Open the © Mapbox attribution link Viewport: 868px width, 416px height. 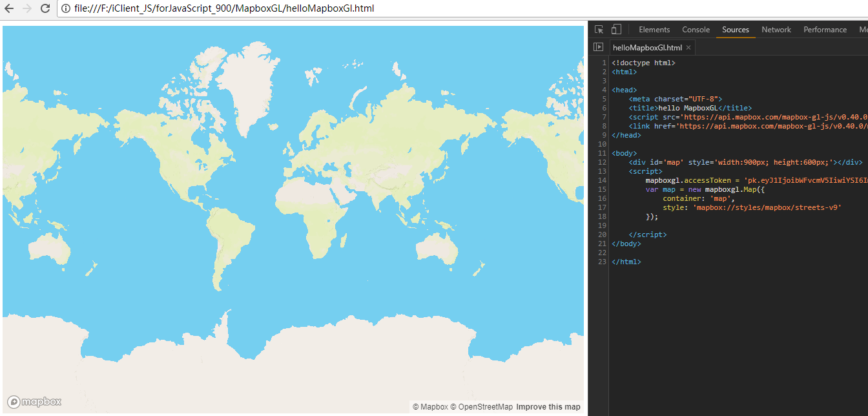(430, 407)
